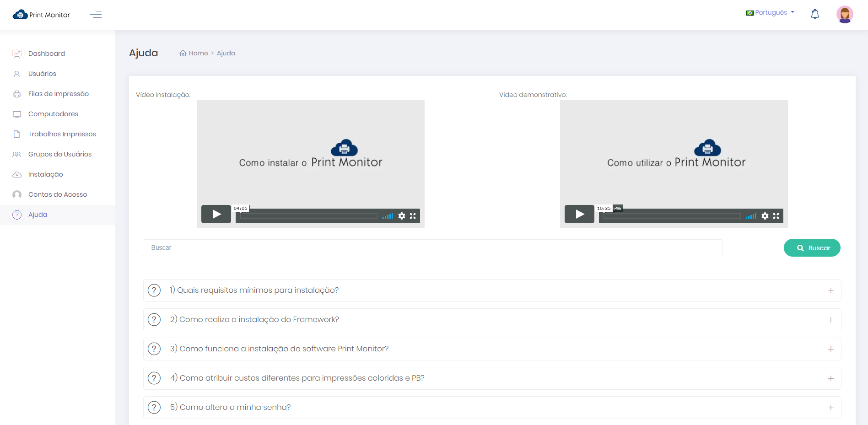Click the question mark icon beside question 1

click(154, 290)
